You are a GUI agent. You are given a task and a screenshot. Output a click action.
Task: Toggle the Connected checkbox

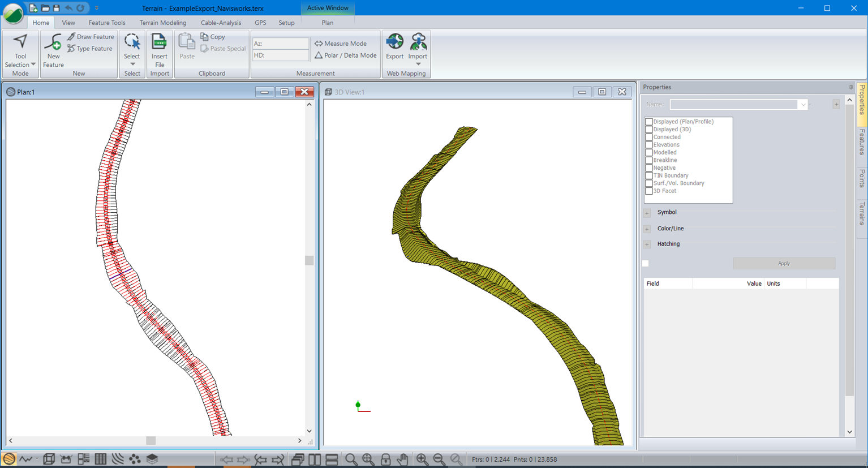tap(649, 137)
